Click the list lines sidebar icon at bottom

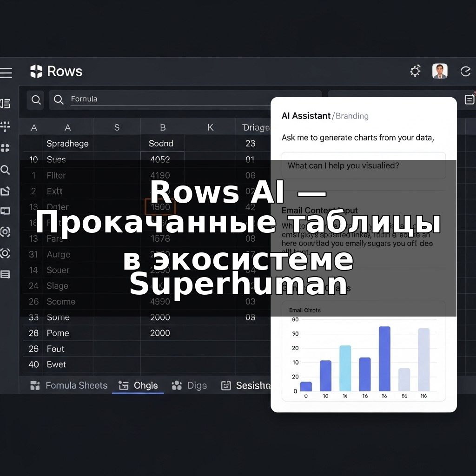[x=5, y=274]
